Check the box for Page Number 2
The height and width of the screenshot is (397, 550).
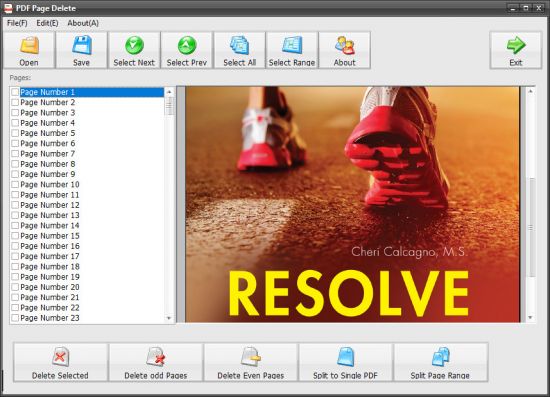click(x=15, y=102)
